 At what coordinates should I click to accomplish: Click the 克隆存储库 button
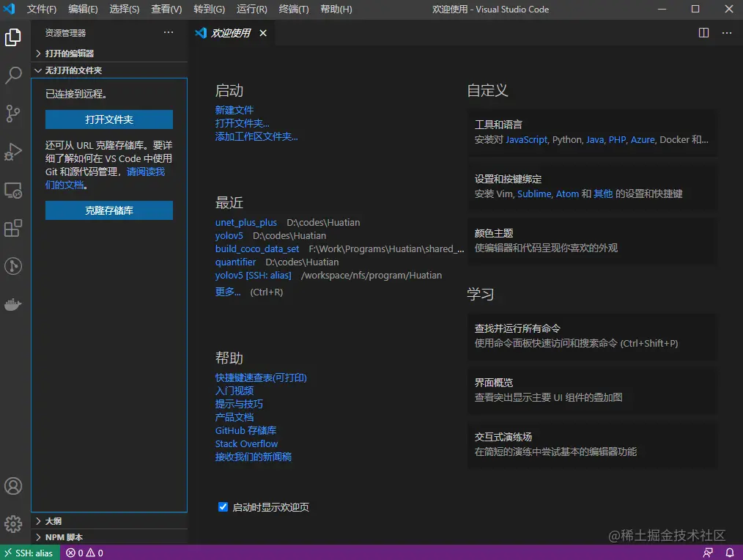coord(109,210)
